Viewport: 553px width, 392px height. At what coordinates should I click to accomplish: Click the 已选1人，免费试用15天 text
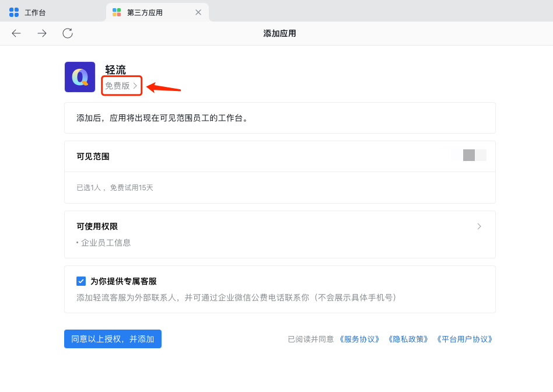tap(114, 188)
